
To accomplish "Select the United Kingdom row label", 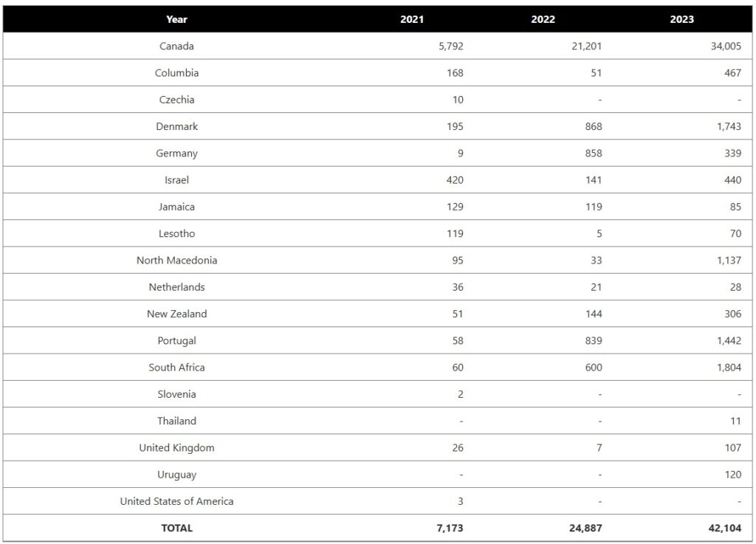I will [176, 448].
